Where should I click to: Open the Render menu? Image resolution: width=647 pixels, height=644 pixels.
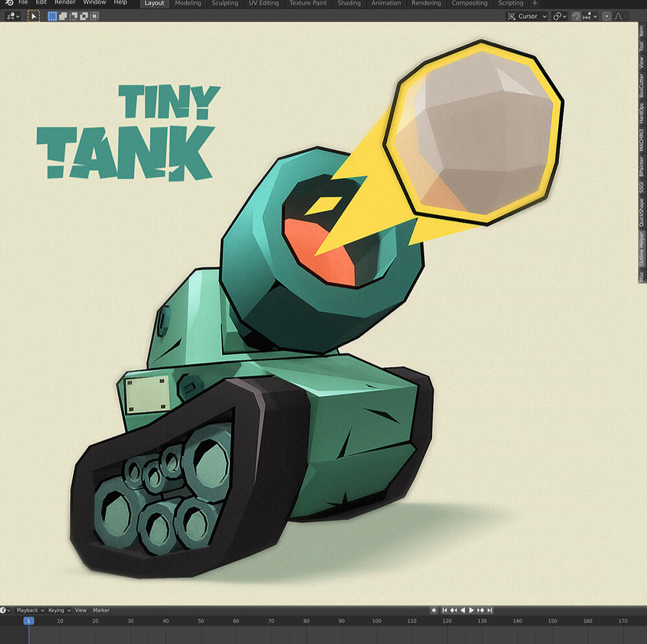[65, 3]
